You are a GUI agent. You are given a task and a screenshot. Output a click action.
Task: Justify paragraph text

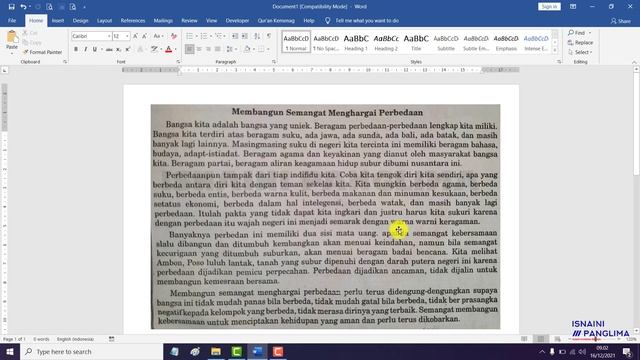coord(218,49)
